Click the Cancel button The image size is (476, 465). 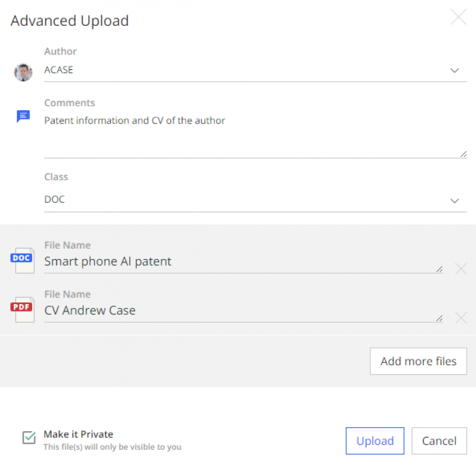coord(439,441)
